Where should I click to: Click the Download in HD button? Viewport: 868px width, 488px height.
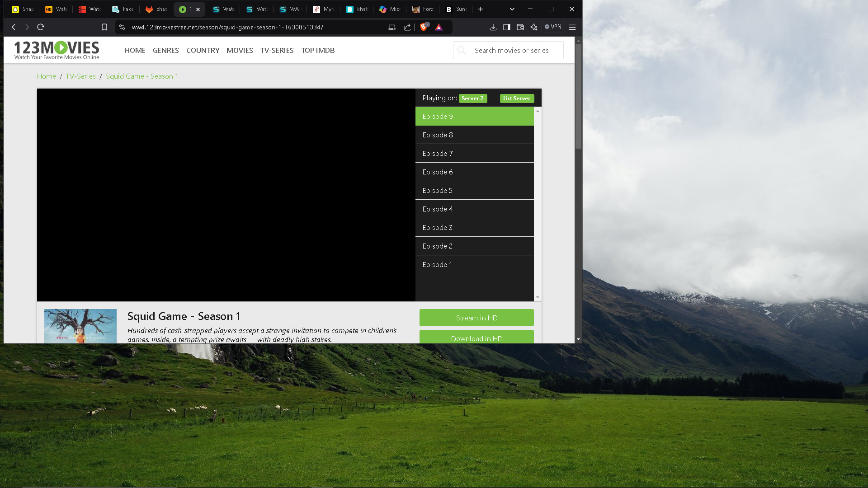(x=476, y=337)
